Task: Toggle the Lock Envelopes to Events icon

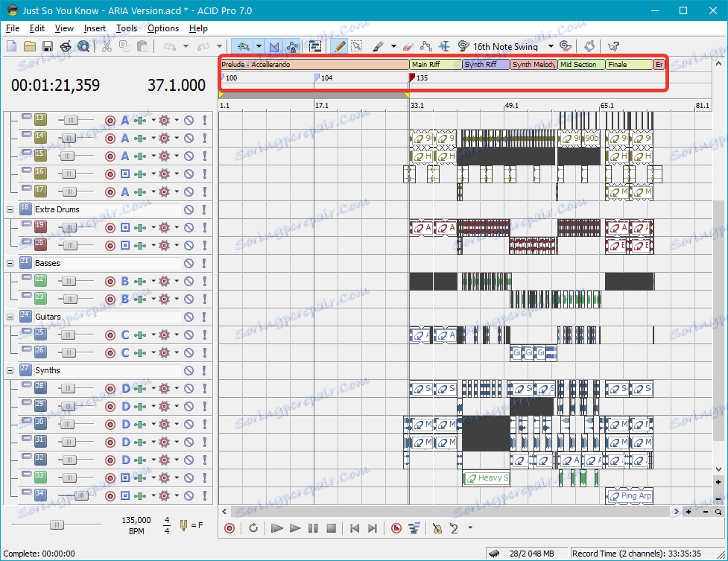Action: click(x=292, y=46)
